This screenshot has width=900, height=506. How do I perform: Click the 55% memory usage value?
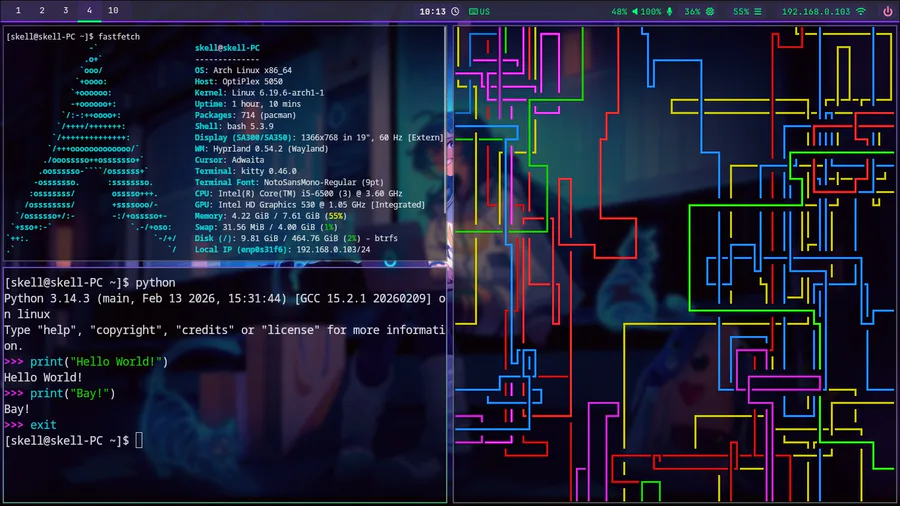[x=741, y=11]
